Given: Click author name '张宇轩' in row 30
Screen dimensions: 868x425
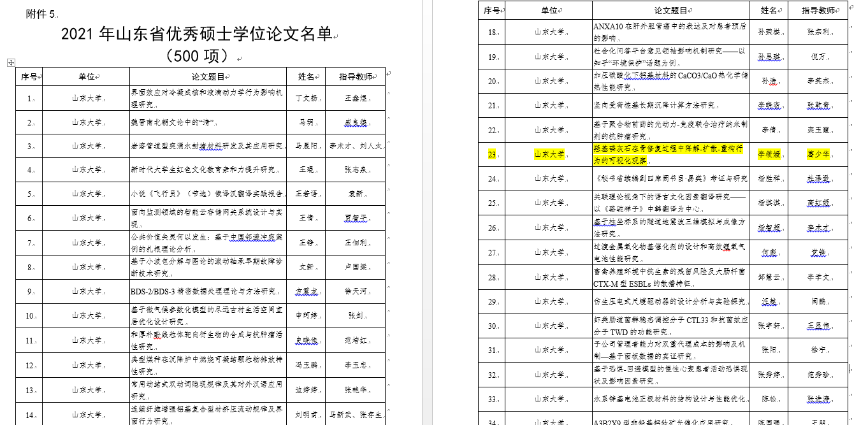Looking at the screenshot, I should pos(769,326).
